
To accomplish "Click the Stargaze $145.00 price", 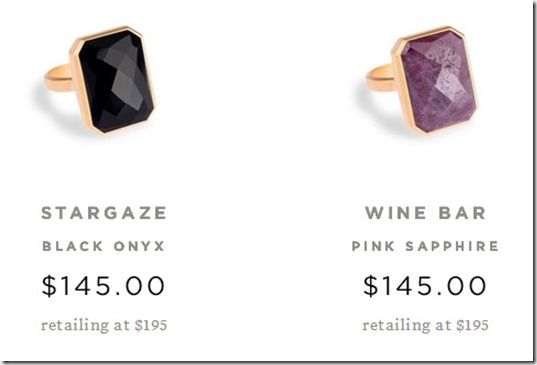I will tap(103, 285).
